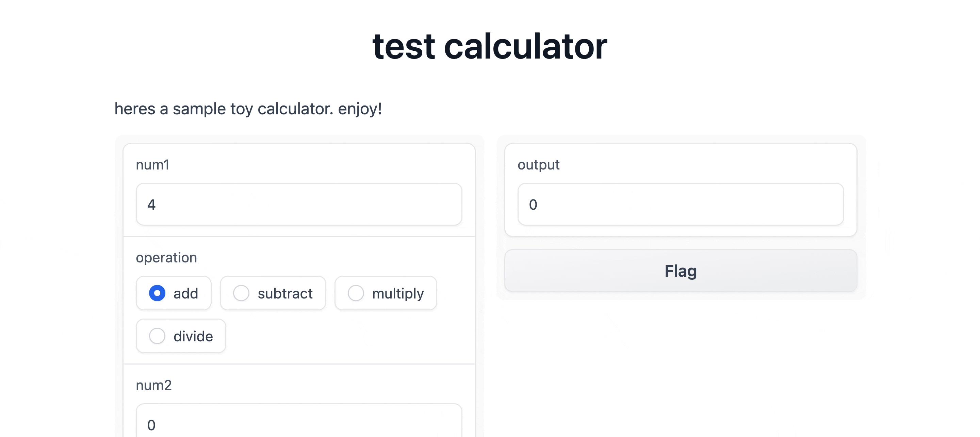The height and width of the screenshot is (437, 980).
Task: Select the divide operation radio button
Action: tap(158, 336)
